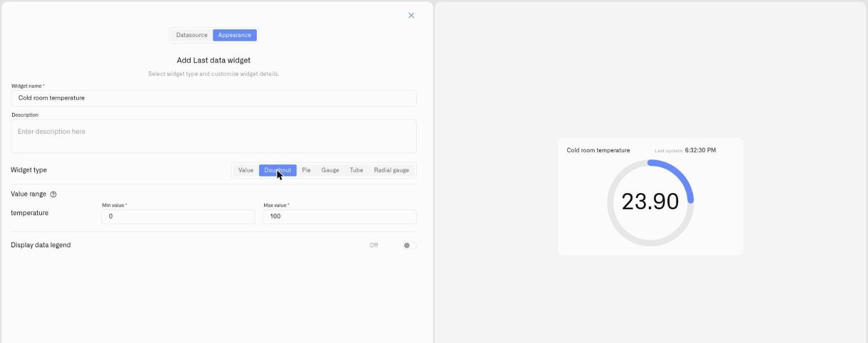Click the 6:32:30 PM last update time
This screenshot has height=343, width=868.
click(700, 150)
